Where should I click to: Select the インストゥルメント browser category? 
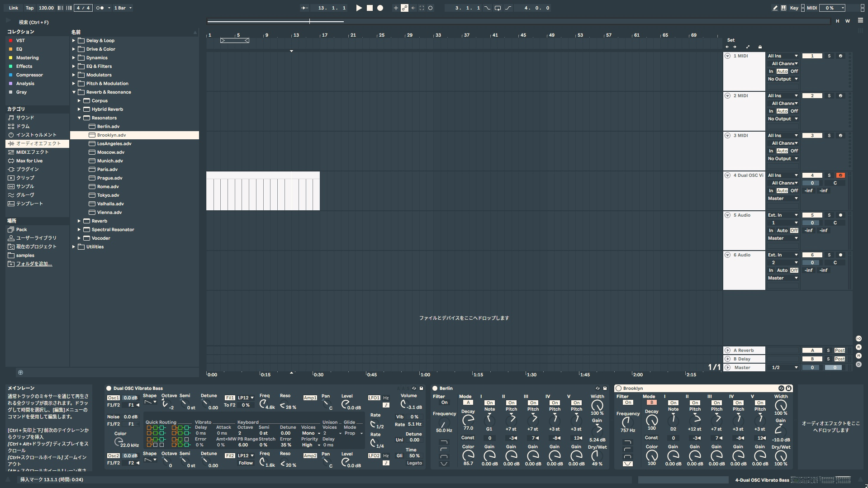[36, 135]
